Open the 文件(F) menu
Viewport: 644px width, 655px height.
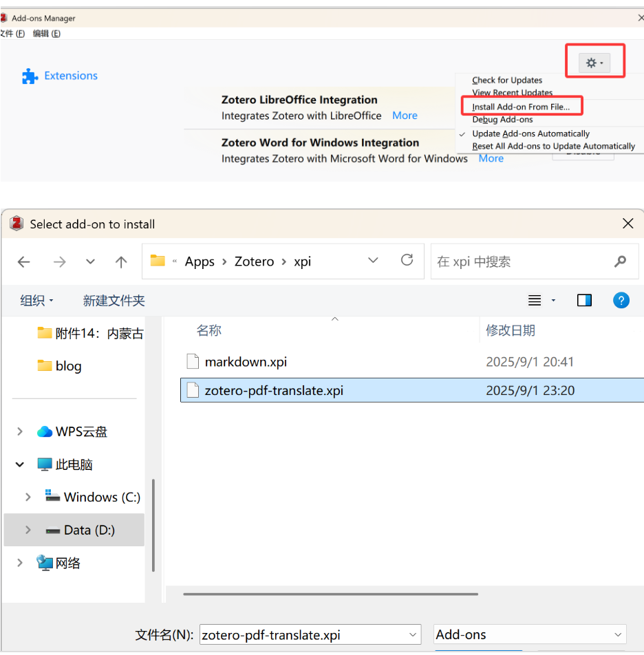[12, 33]
